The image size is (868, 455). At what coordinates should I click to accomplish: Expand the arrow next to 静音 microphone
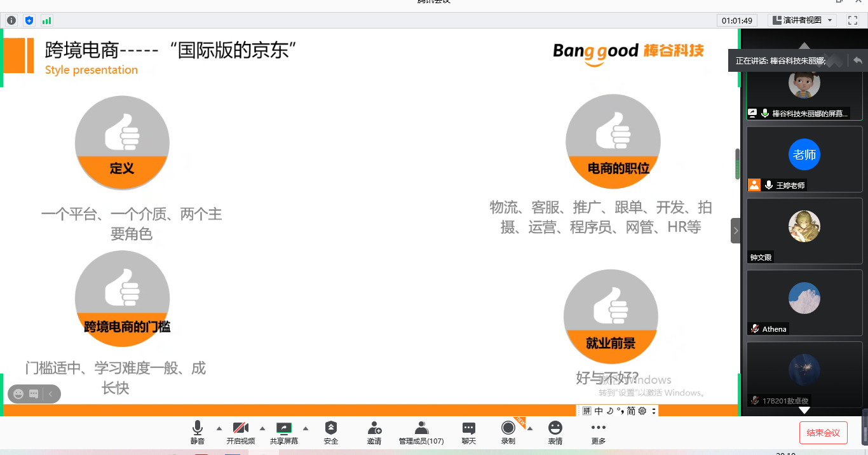(x=219, y=428)
